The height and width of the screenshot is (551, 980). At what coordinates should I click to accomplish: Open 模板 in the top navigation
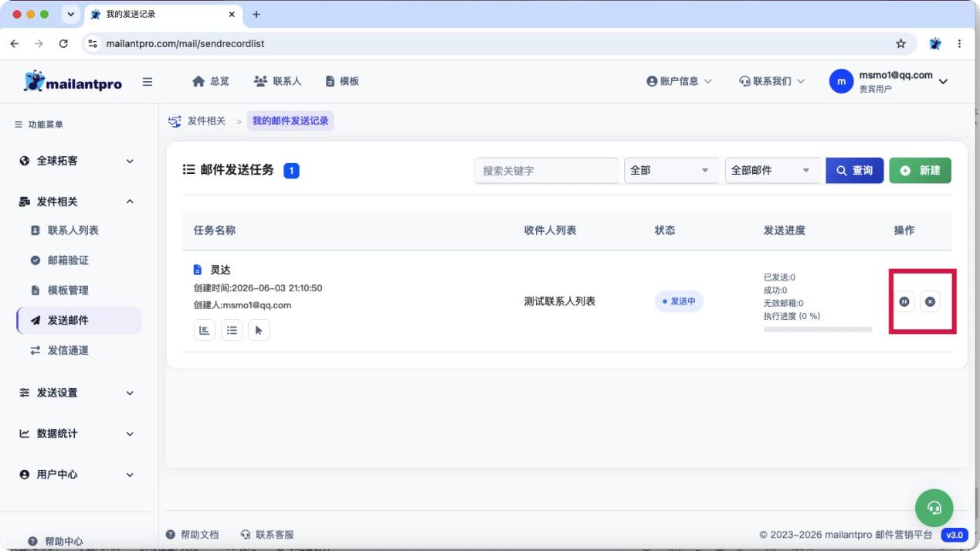click(x=342, y=81)
